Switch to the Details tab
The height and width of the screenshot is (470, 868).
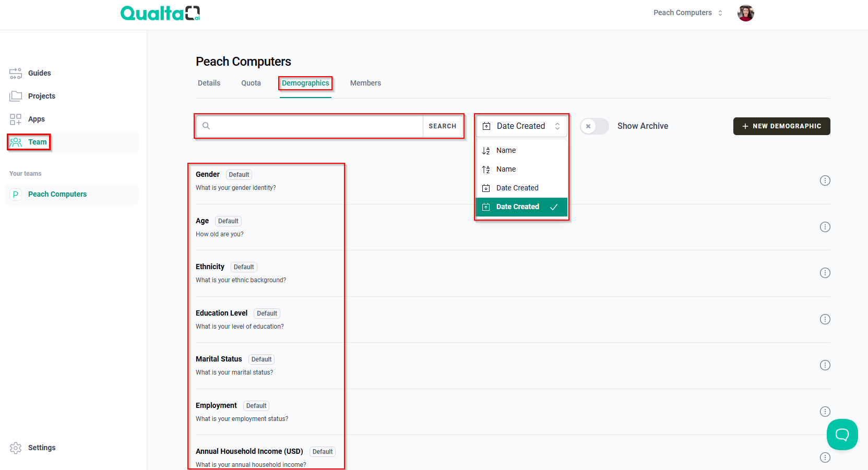click(209, 83)
